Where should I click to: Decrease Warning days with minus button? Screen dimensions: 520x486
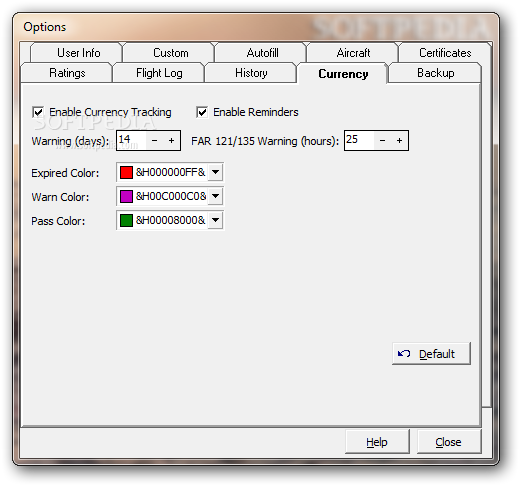[x=154, y=141]
